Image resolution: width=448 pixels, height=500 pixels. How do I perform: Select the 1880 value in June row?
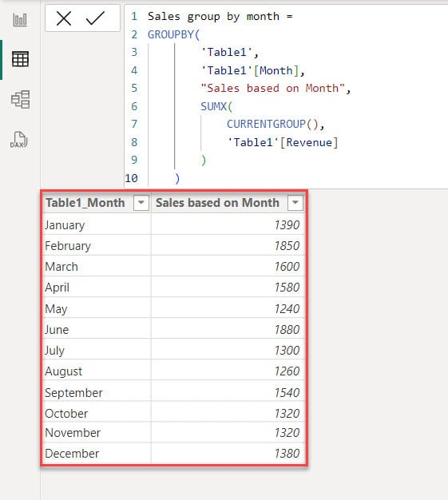point(287,329)
